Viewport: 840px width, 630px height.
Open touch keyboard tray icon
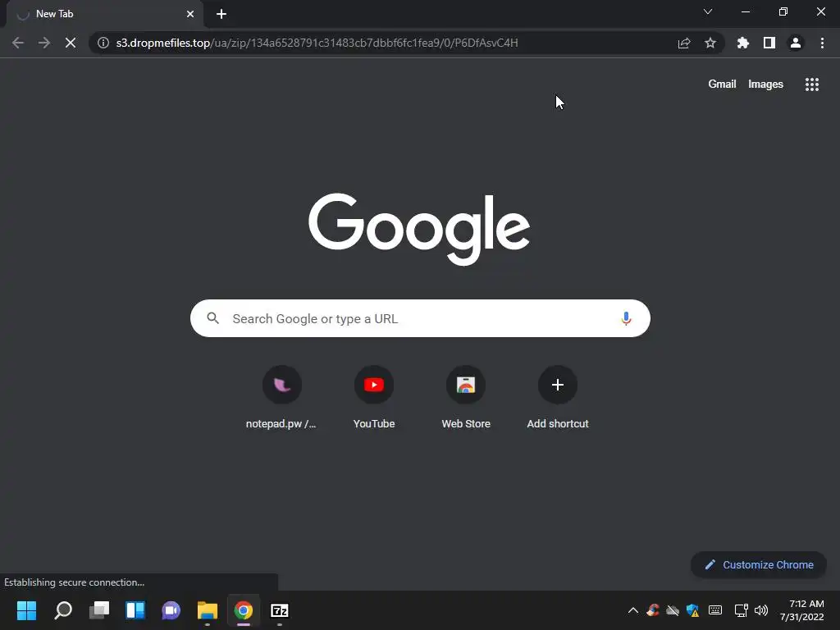tap(715, 610)
